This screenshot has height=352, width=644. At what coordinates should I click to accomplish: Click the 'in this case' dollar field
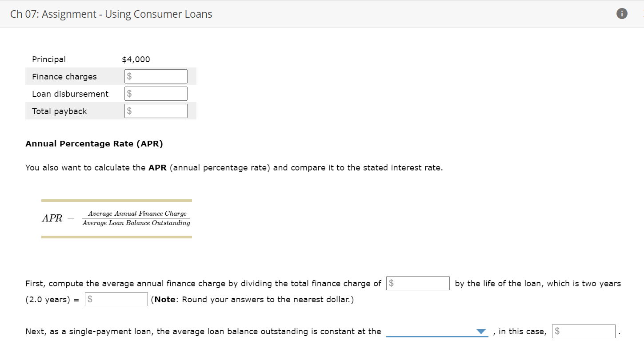(x=583, y=331)
